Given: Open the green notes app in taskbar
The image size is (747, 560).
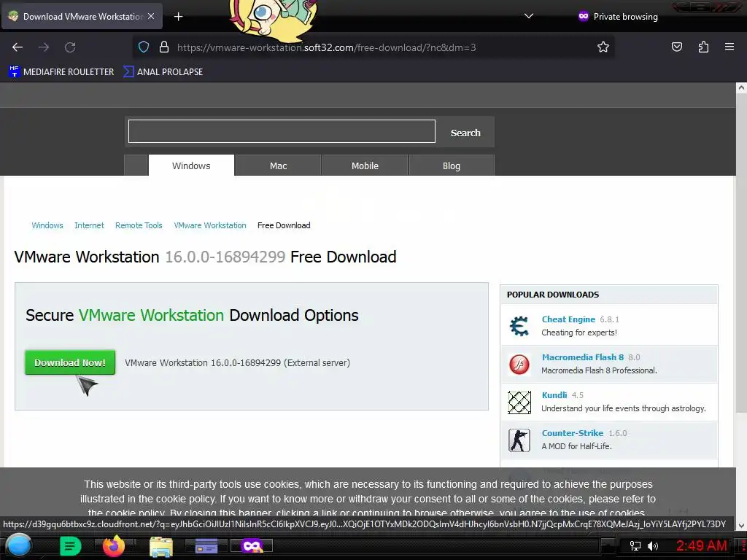Looking at the screenshot, I should 70,546.
